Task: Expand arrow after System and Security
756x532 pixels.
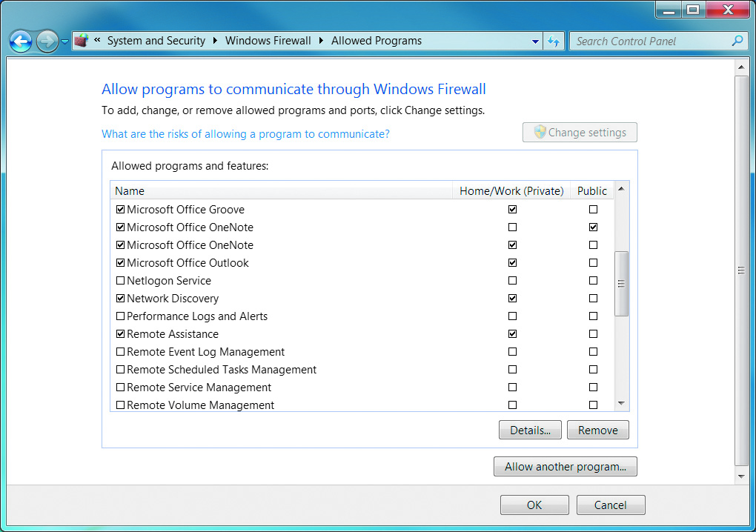Action: (x=215, y=41)
